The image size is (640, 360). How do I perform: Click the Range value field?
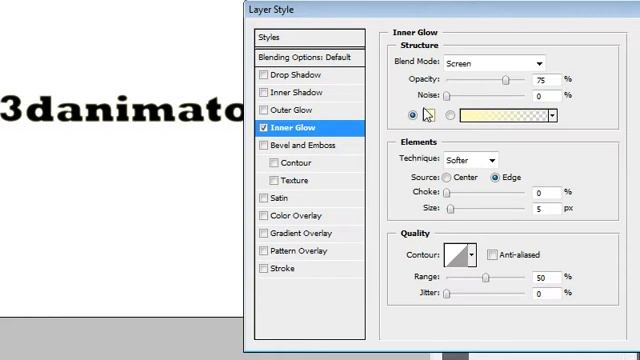click(x=547, y=278)
